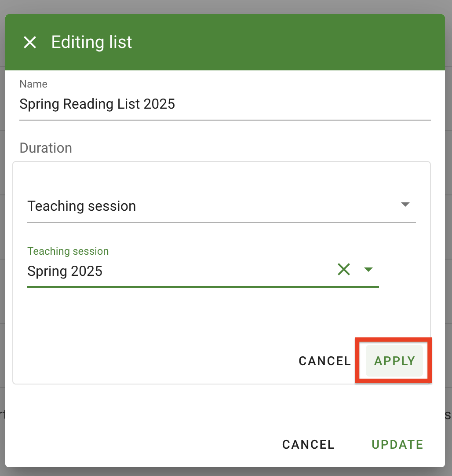Click the caret icon next to Teaching session

point(405,204)
